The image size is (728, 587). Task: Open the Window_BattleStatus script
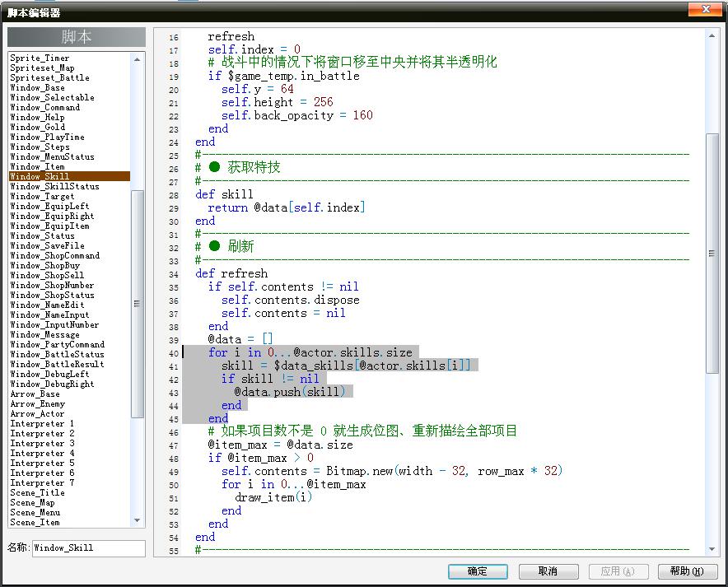57,354
